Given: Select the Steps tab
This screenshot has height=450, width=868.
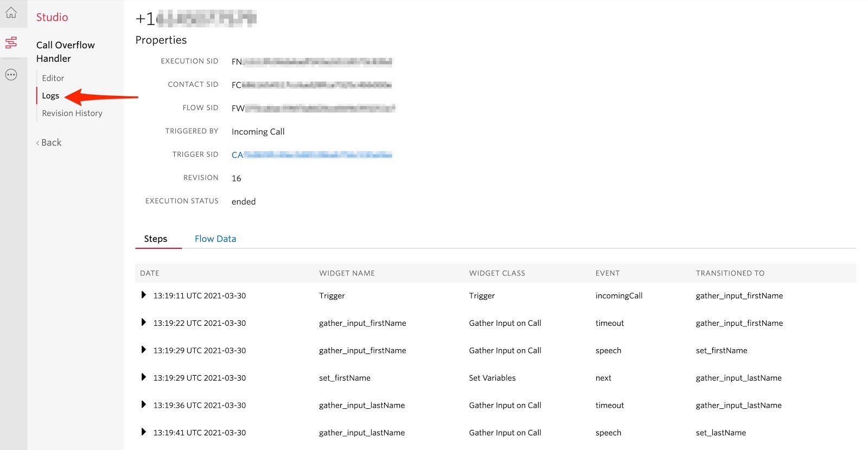Looking at the screenshot, I should tap(156, 239).
